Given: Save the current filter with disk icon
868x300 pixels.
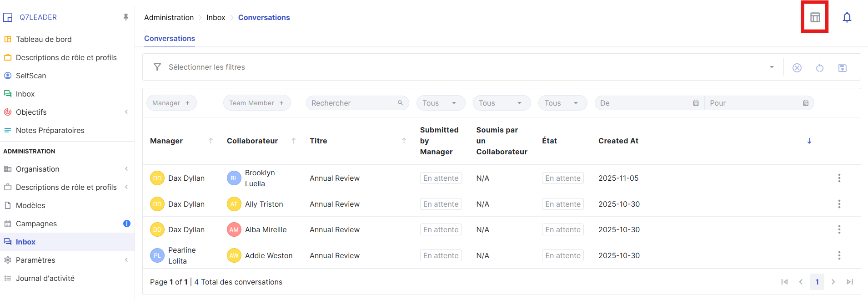Looking at the screenshot, I should (842, 68).
